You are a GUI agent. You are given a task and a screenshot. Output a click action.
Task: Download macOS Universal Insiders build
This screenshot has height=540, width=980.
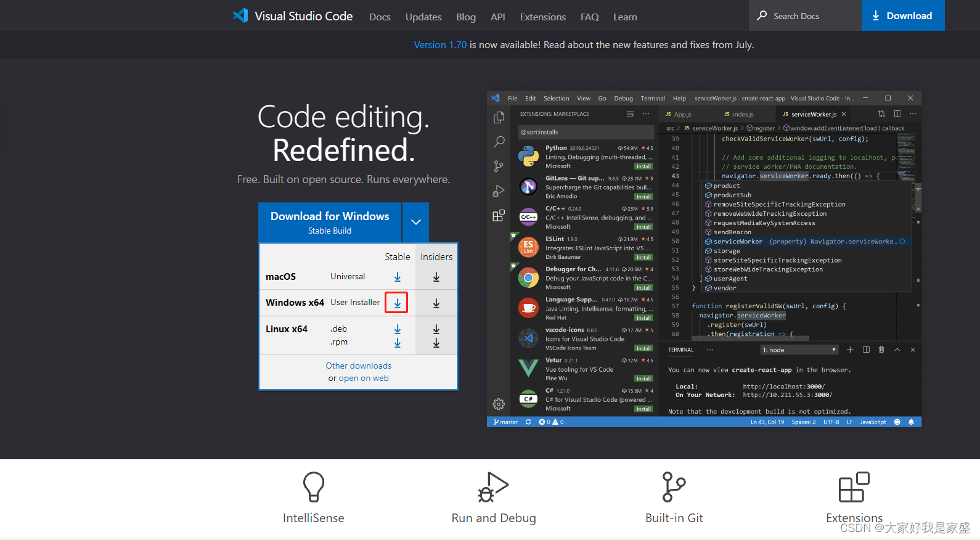[x=436, y=277]
